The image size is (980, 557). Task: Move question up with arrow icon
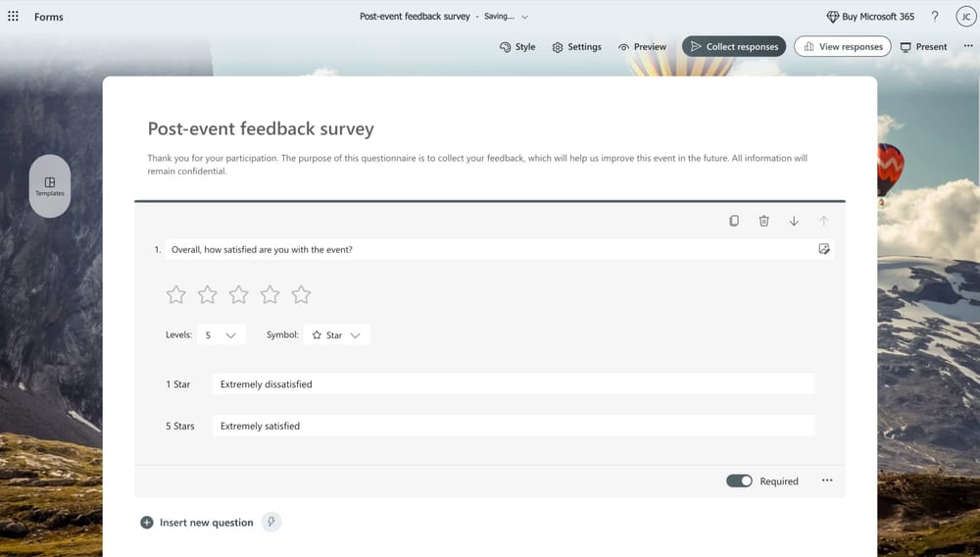click(823, 221)
